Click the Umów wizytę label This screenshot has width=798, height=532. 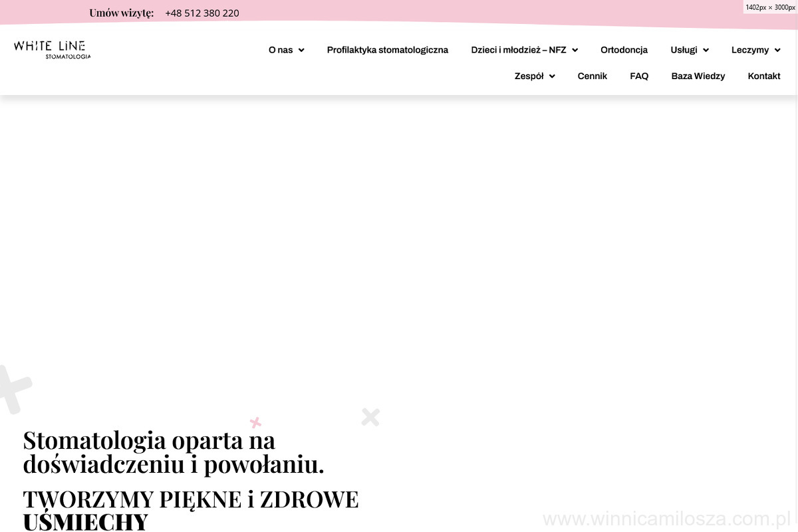pos(121,13)
